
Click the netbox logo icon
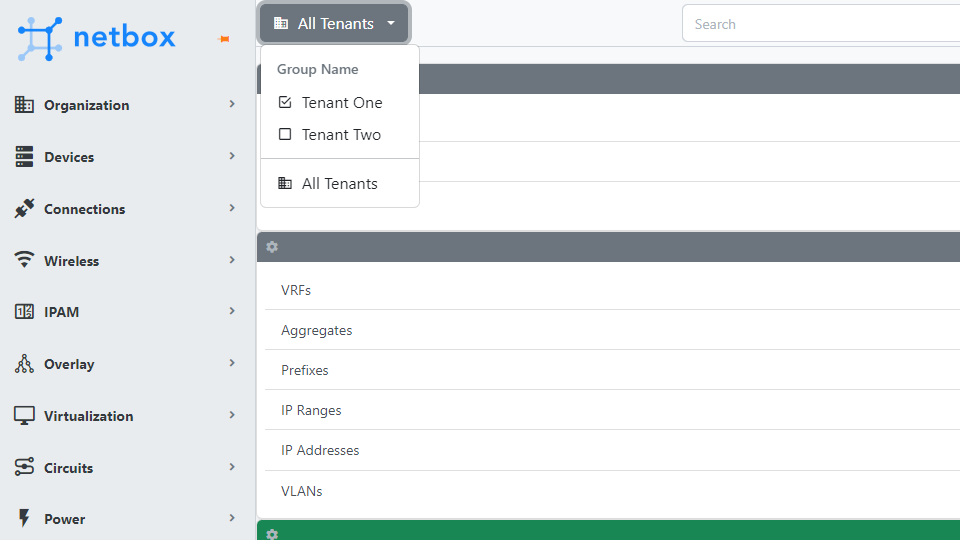tap(40, 39)
